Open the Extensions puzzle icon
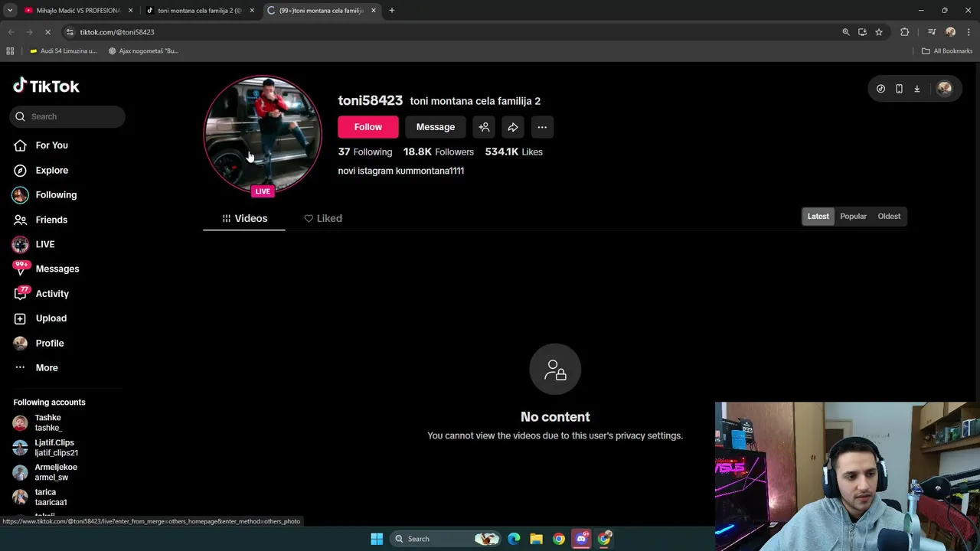Viewport: 980px width, 551px height. click(x=905, y=32)
